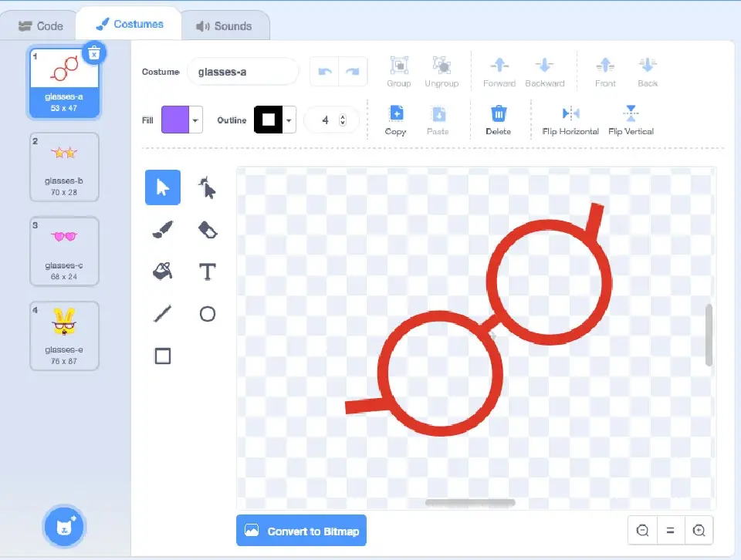Redo the costume edit

click(353, 72)
